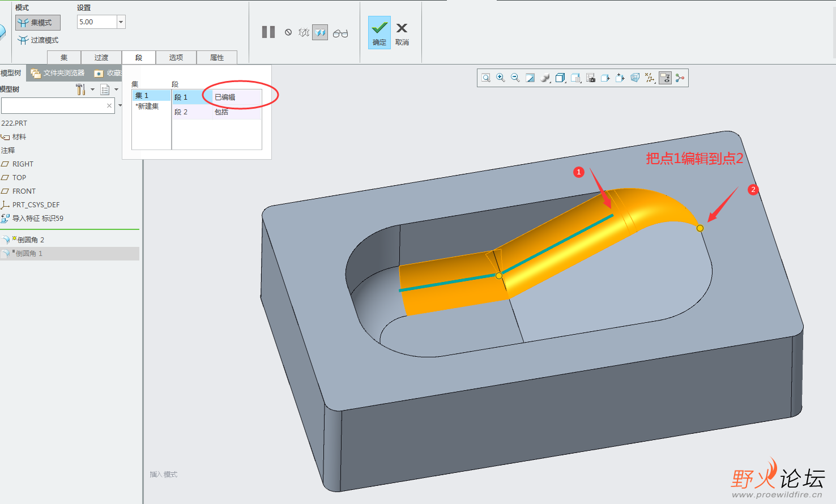
Task: Switch to the 文件夹浏览器 tab
Action: click(58, 73)
